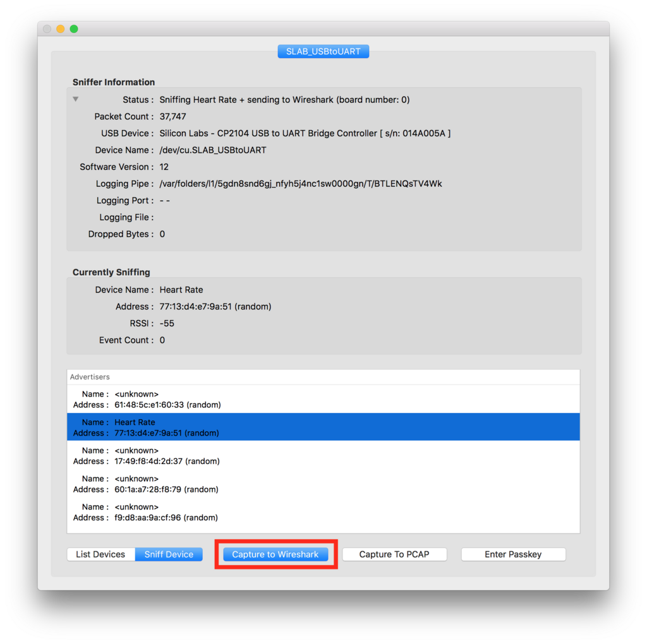
Task: Click the Sniffer Information heading
Action: (x=114, y=82)
